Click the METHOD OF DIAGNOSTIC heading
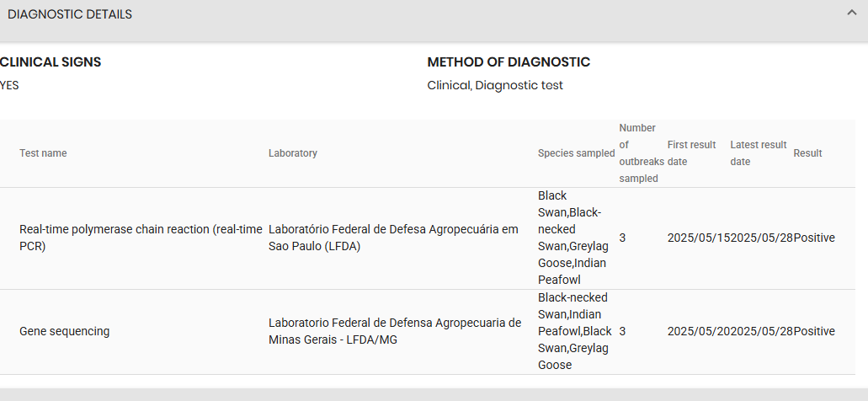The height and width of the screenshot is (401, 868). point(509,62)
